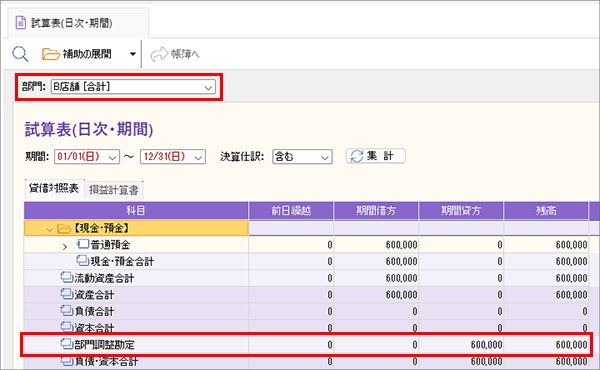Click the 現金・預金合計 row icon
The height and width of the screenshot is (370, 600).
point(83,261)
